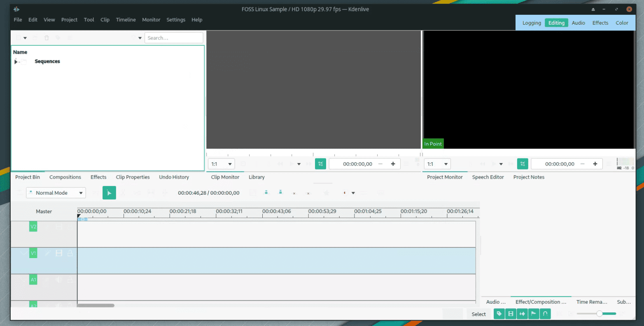
Task: Click the plus button in clip monitor timecode
Action: [x=393, y=164]
